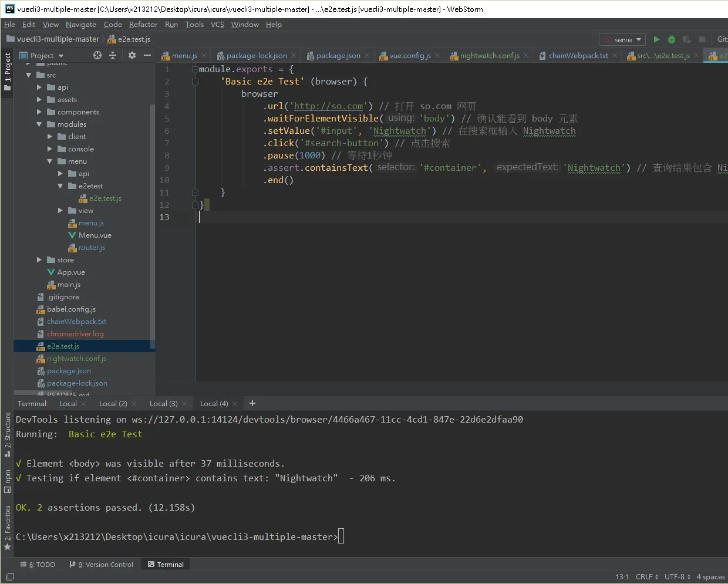This screenshot has height=584, width=728.
Task: Open Project panel settings gear
Action: (132, 55)
